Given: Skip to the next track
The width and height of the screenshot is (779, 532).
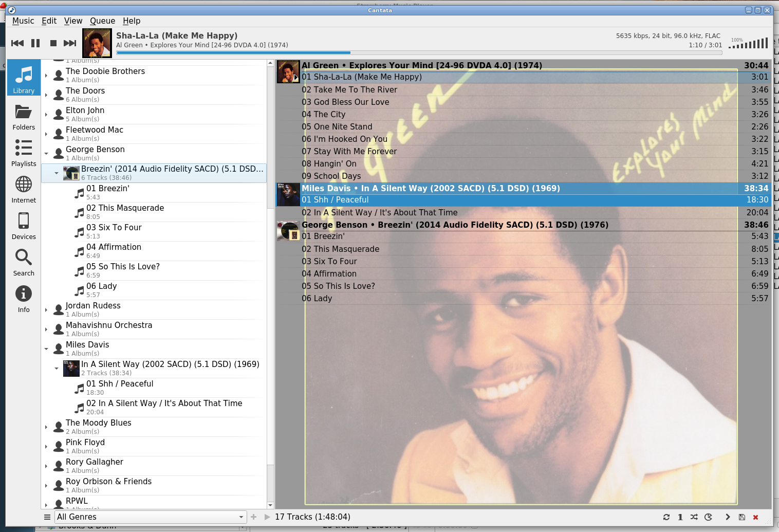Looking at the screenshot, I should (70, 43).
